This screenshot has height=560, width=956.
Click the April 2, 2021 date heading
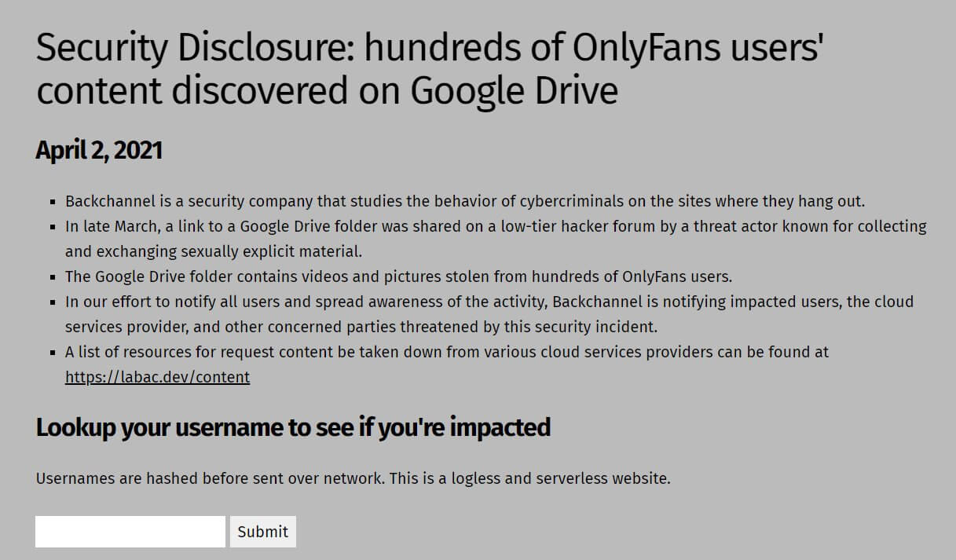pos(98,149)
